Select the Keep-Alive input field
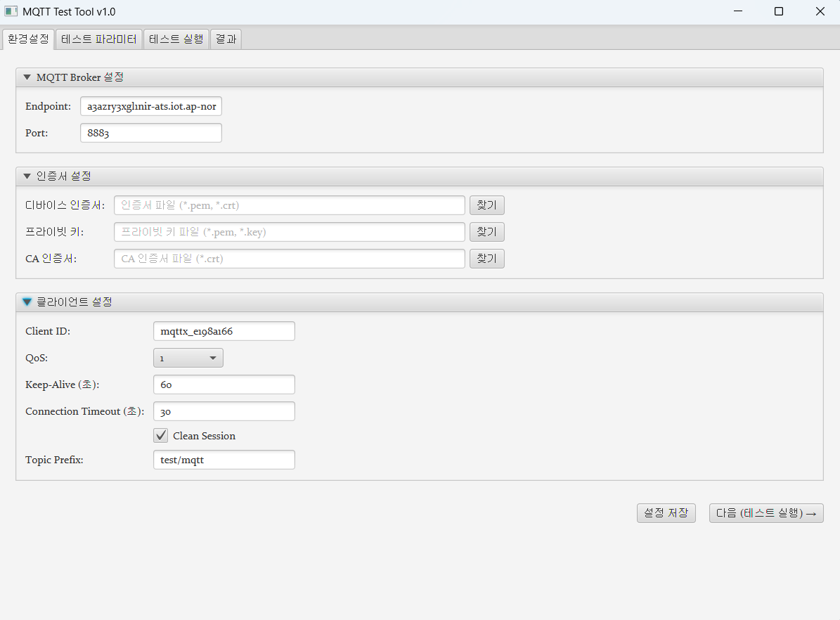 click(x=224, y=385)
